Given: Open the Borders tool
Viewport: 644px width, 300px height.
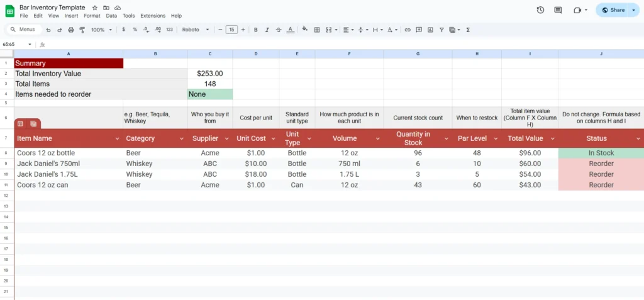Looking at the screenshot, I should point(317,30).
